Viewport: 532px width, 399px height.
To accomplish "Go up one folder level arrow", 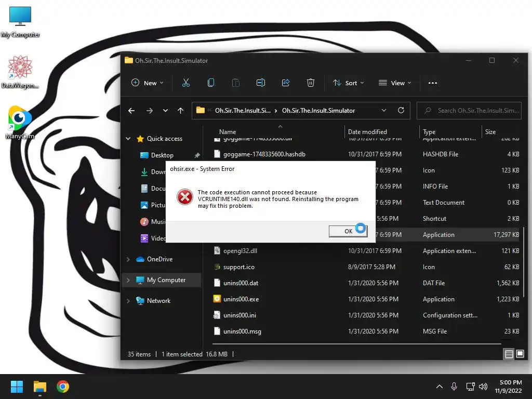I will click(180, 111).
